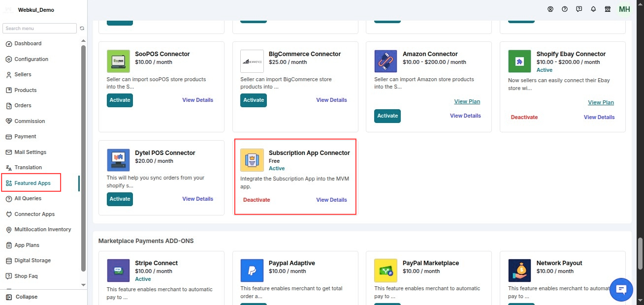This screenshot has height=305, width=644.
Task: Click the Paypal Adaptive app icon
Action: (x=252, y=270)
